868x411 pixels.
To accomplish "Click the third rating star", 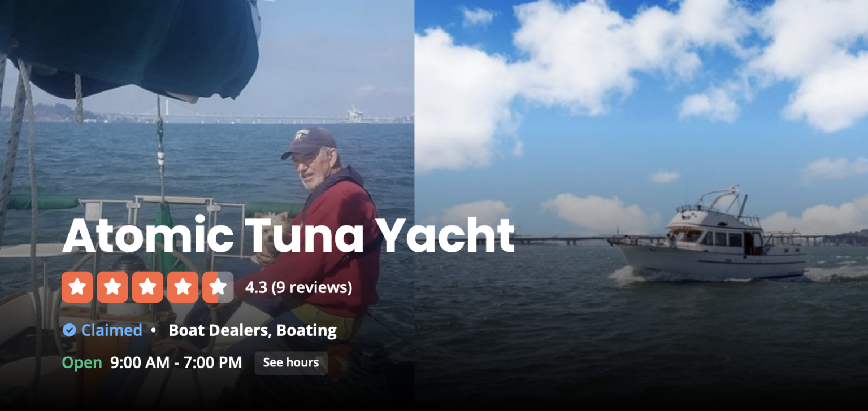I will point(147,287).
